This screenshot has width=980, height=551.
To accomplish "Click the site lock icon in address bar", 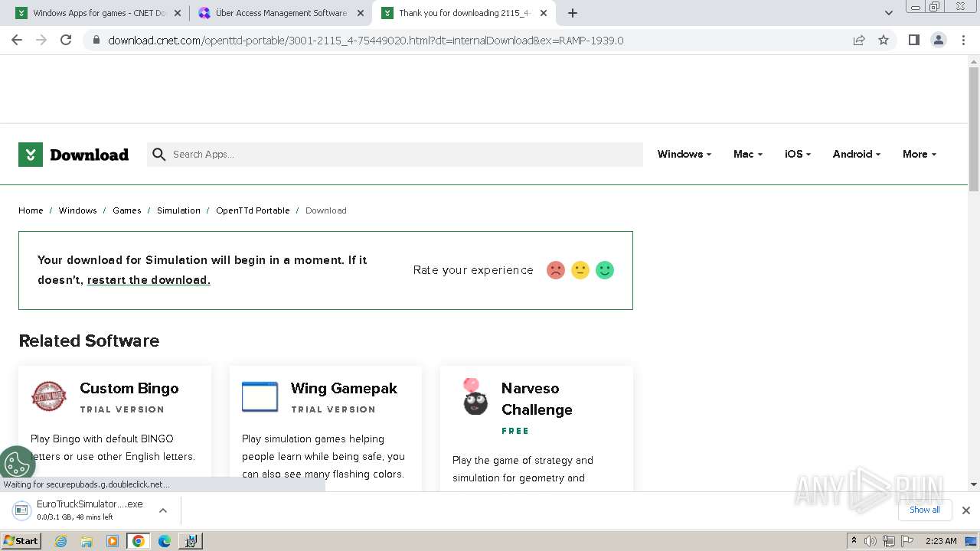I will coord(96,41).
